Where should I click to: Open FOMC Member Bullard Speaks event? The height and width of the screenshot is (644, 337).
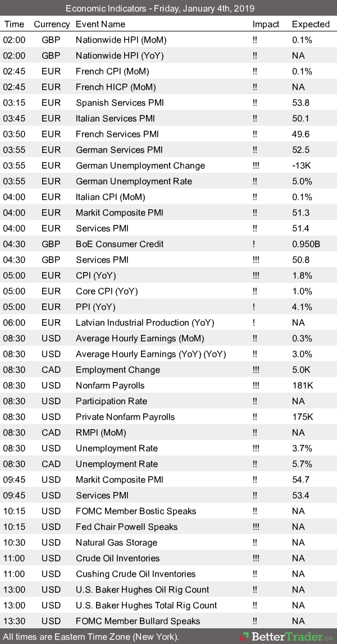pos(138,621)
